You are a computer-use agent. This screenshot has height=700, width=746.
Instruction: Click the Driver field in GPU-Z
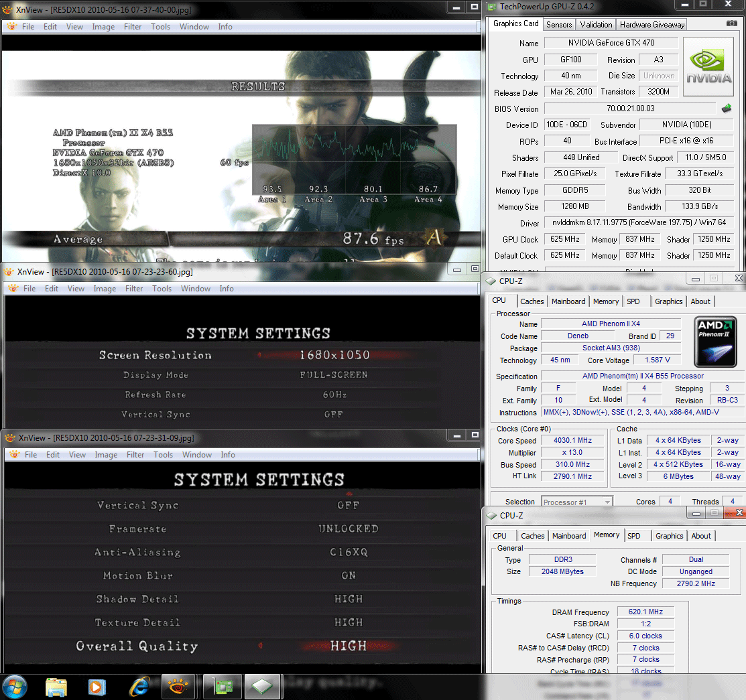tap(639, 222)
